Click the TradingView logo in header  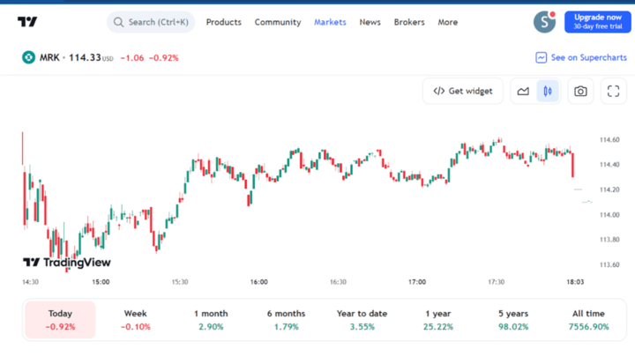click(x=27, y=22)
